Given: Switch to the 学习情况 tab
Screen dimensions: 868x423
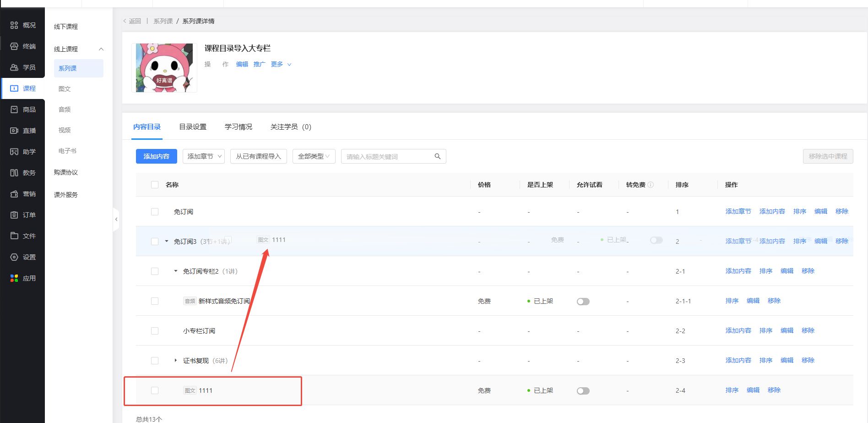Looking at the screenshot, I should pos(238,127).
